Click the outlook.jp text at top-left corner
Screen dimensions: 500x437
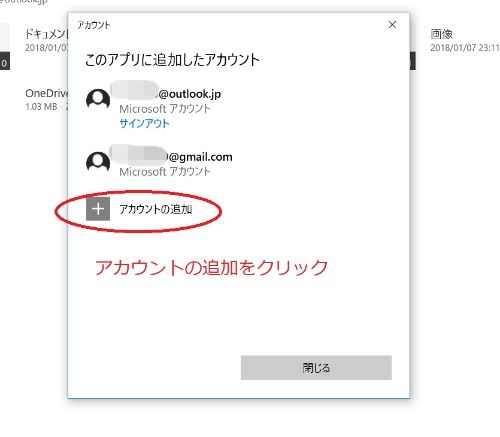23,1
